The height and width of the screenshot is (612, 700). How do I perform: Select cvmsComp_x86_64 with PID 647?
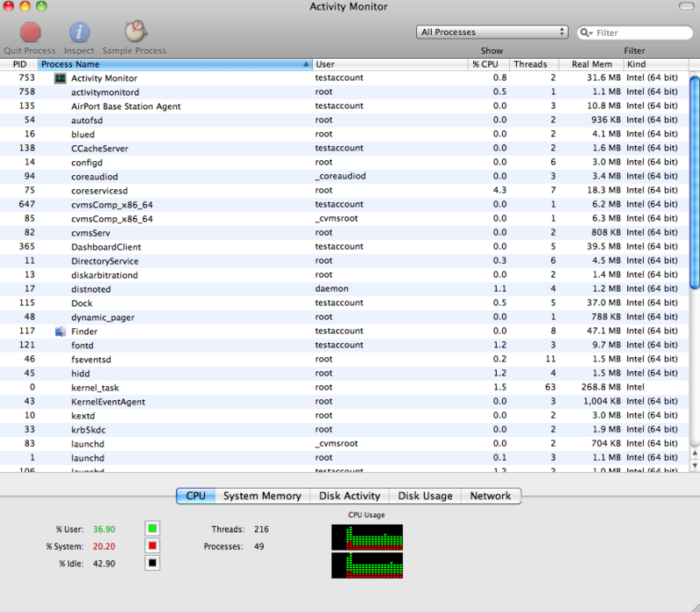tap(344, 204)
